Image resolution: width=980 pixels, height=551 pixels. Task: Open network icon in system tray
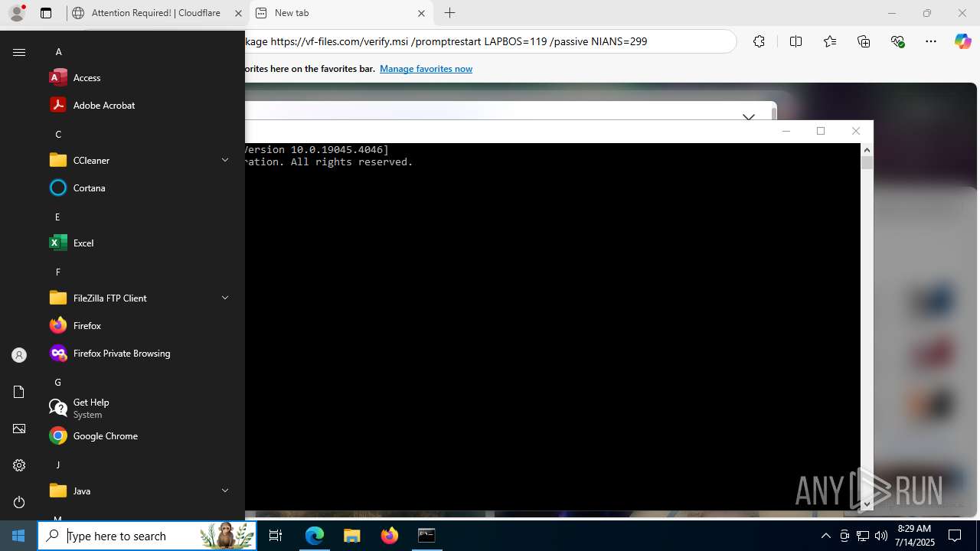point(862,536)
